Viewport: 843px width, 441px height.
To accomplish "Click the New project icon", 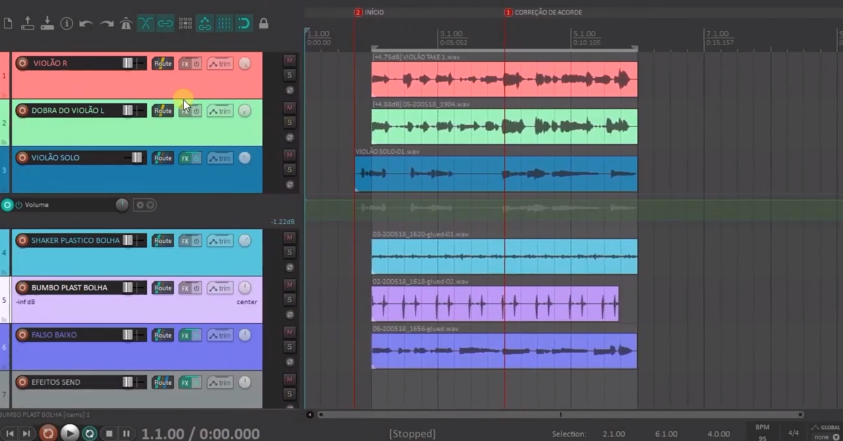I will pyautogui.click(x=8, y=23).
